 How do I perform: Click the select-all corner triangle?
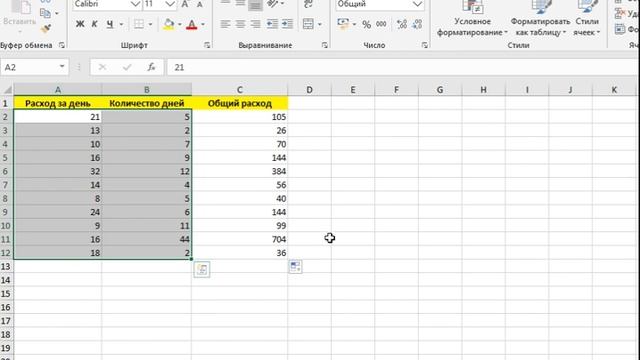7,90
